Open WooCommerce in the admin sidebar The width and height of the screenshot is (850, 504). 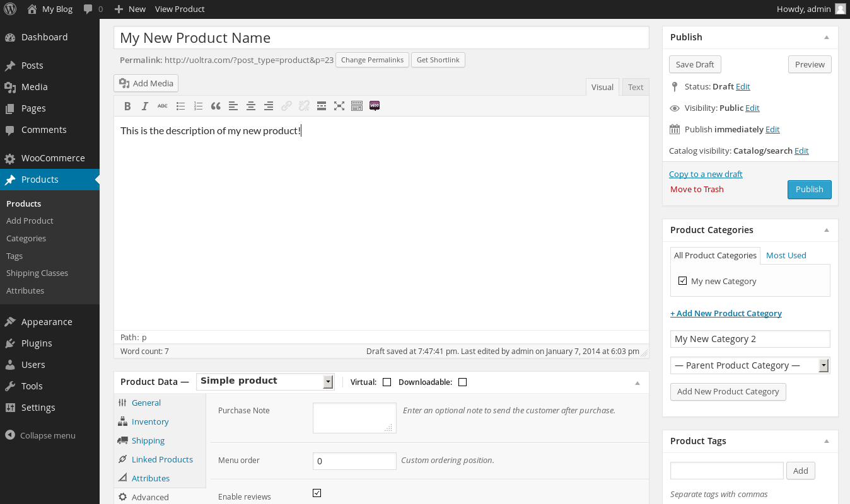coord(53,158)
